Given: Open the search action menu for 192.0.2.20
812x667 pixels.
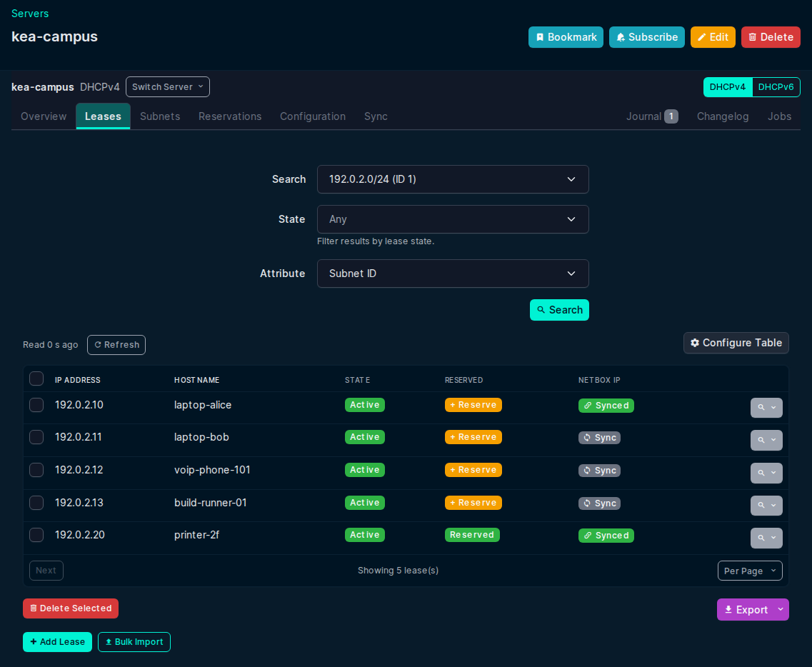Looking at the screenshot, I should [x=766, y=538].
